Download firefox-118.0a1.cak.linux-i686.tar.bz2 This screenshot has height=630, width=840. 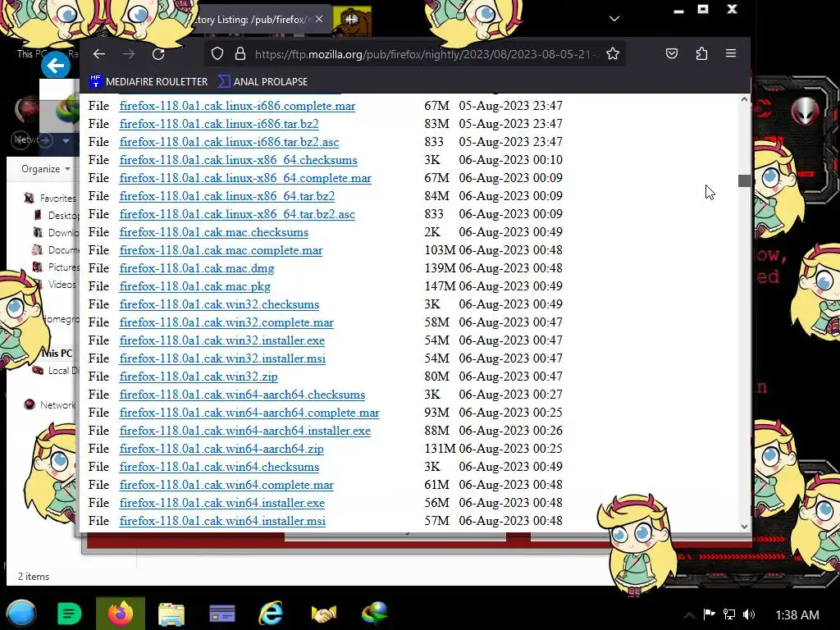point(219,124)
